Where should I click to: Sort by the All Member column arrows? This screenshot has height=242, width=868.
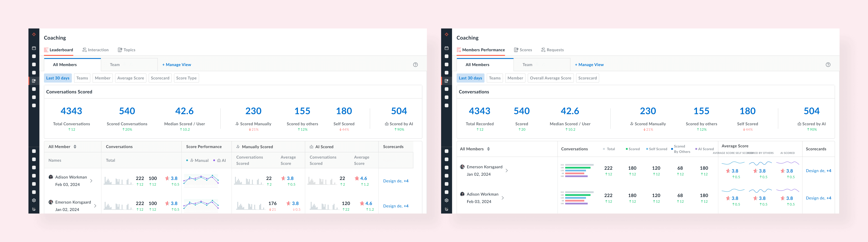[x=75, y=147]
